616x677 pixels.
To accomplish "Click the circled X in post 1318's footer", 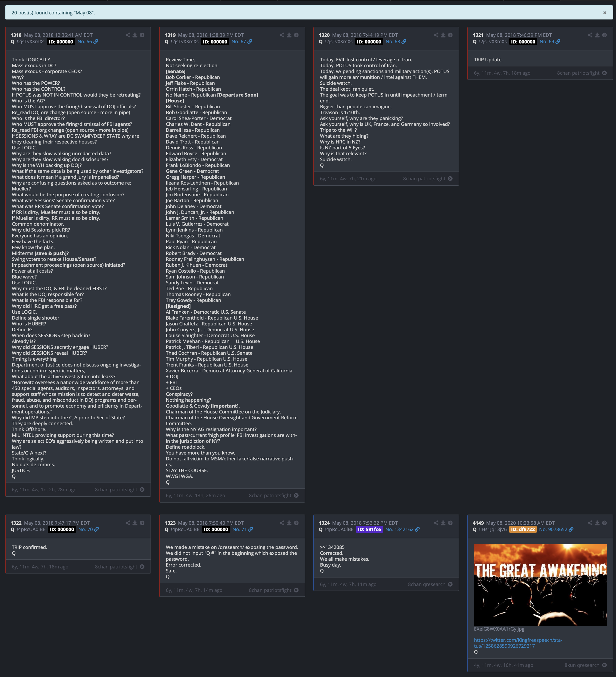I will (142, 490).
